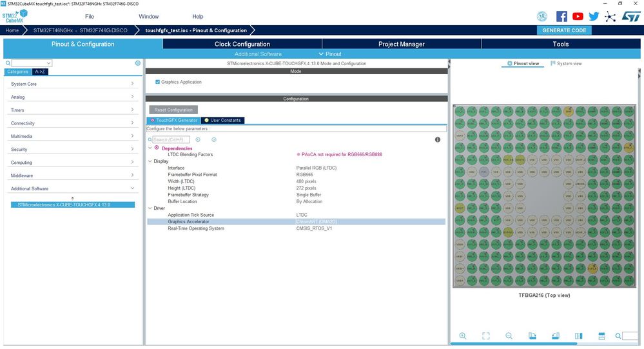Click the info icon in Configuration panel
Viewport: 644px width, 349px height.
tap(438, 140)
